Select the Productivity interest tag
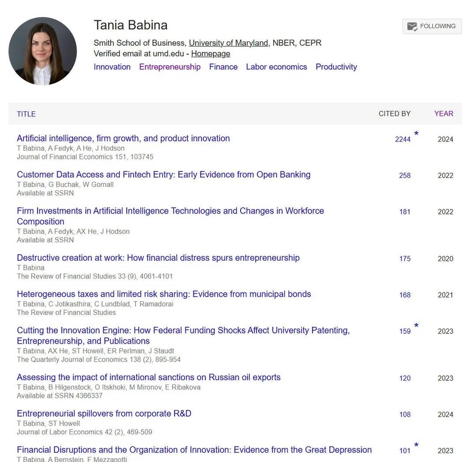The width and height of the screenshot is (476, 462). pyautogui.click(x=336, y=67)
